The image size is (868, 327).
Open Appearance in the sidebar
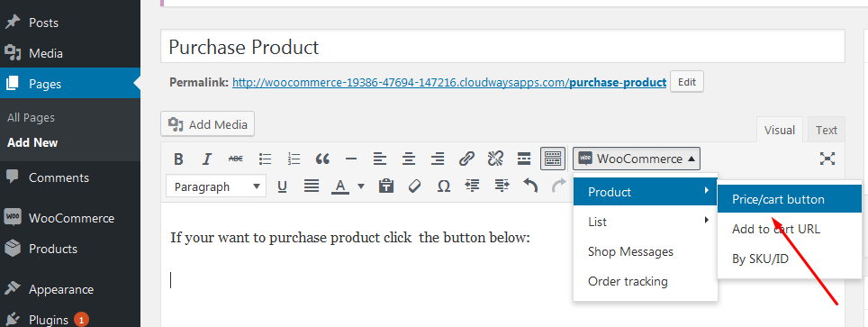click(70, 289)
